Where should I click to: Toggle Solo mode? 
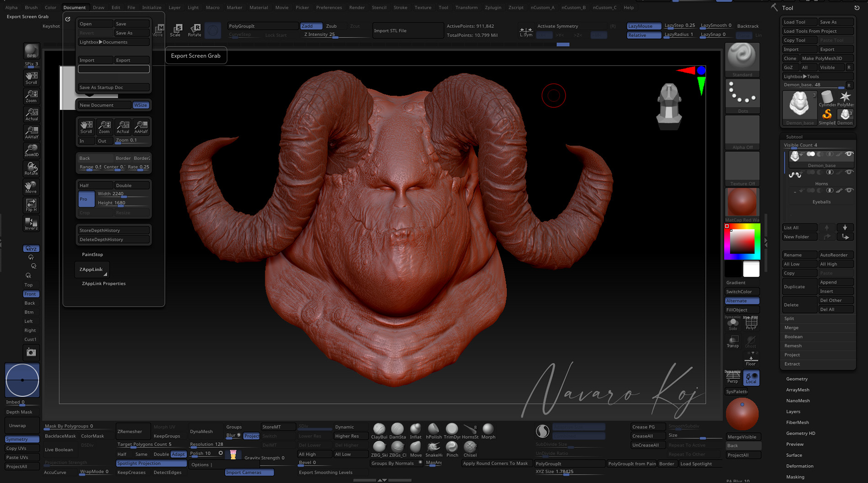point(733,324)
